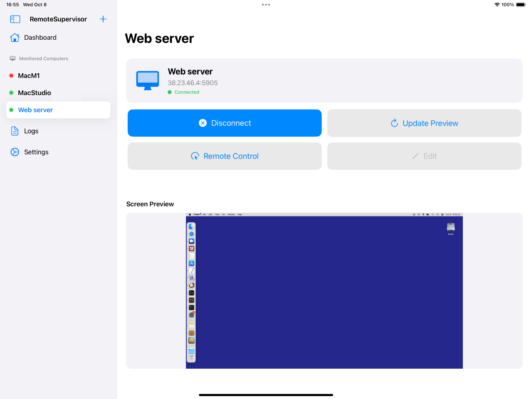Select Web server in the sidebar

35,110
